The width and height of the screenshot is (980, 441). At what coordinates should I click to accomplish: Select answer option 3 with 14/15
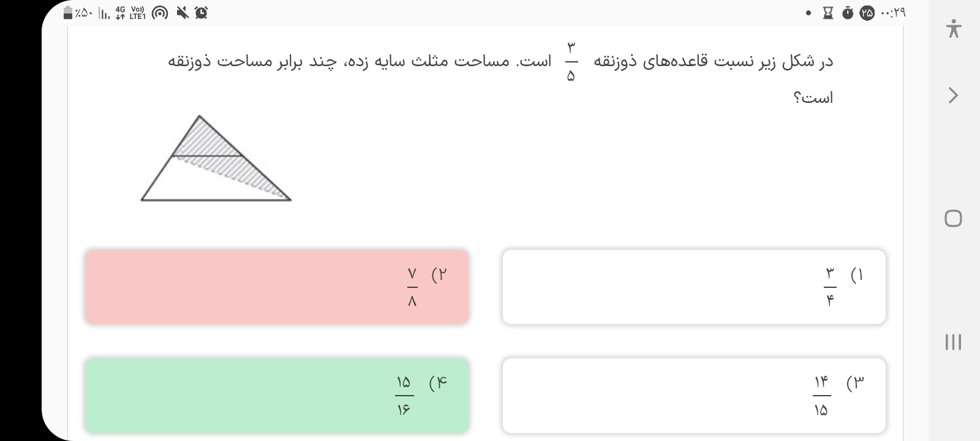[x=694, y=396]
